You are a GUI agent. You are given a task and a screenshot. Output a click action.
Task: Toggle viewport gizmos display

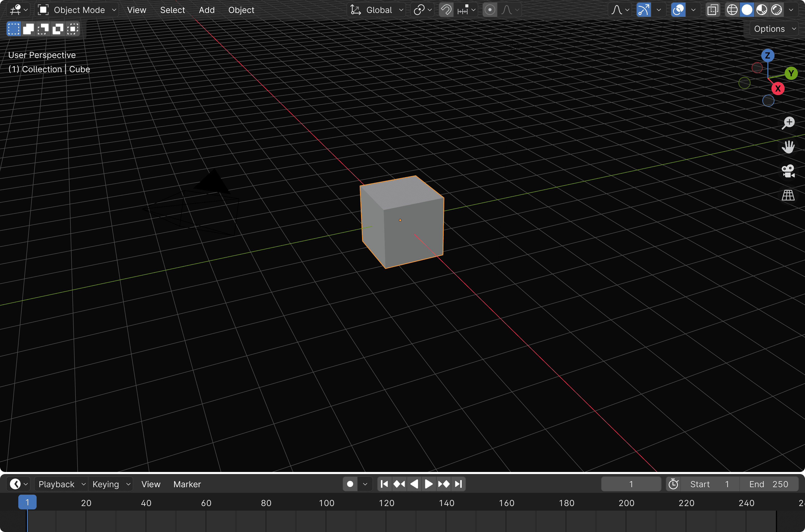644,10
